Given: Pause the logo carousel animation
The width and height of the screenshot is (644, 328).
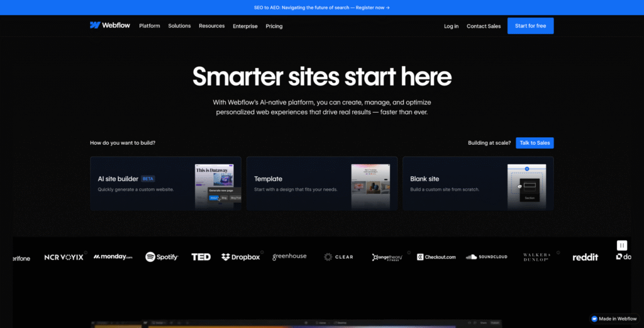Looking at the screenshot, I should pyautogui.click(x=621, y=246).
